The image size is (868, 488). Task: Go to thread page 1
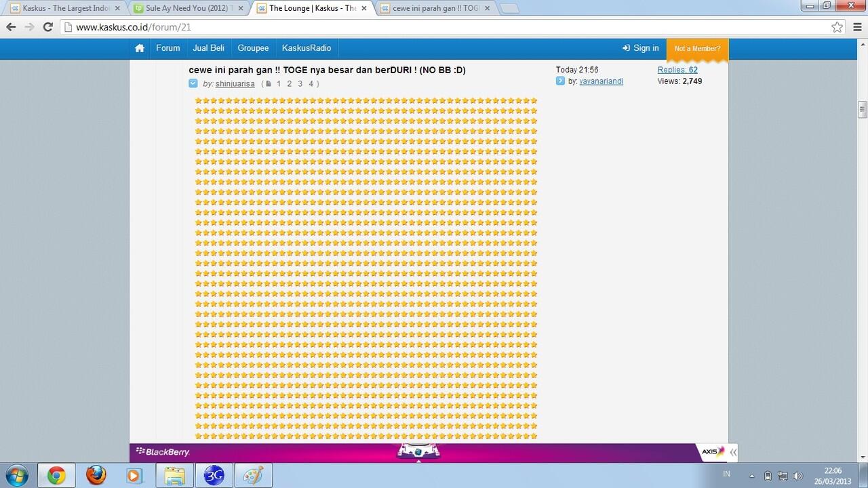[x=279, y=84]
